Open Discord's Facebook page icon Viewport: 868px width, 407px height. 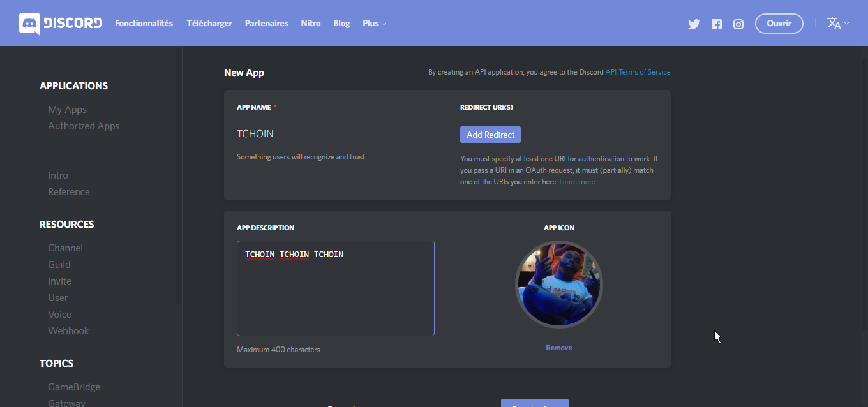click(717, 24)
